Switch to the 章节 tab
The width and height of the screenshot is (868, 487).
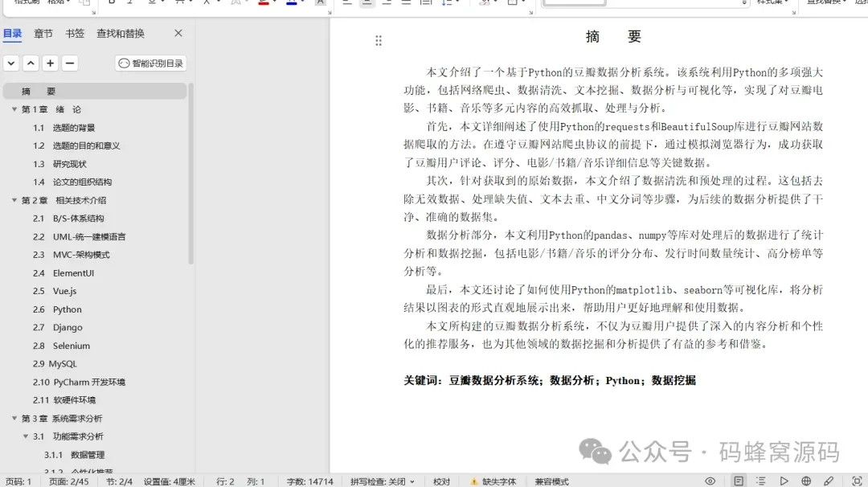point(43,33)
